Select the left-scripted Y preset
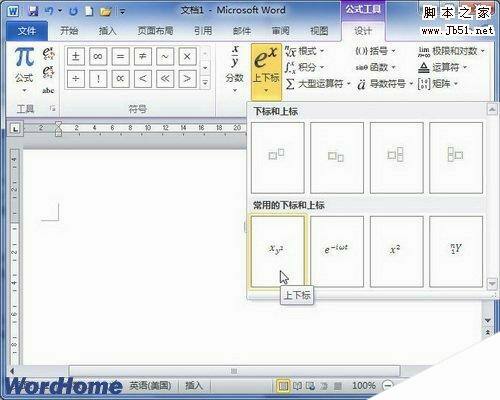The height and width of the screenshot is (400, 500). (x=456, y=251)
